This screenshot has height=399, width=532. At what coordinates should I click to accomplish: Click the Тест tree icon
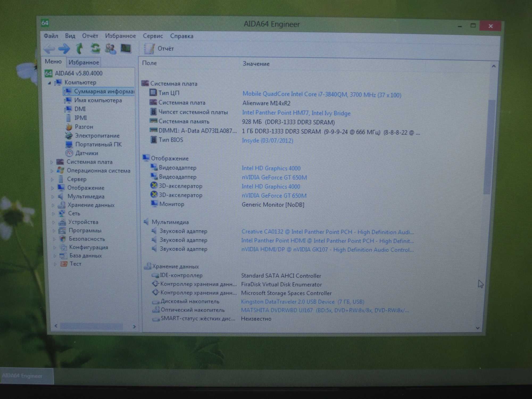click(64, 264)
